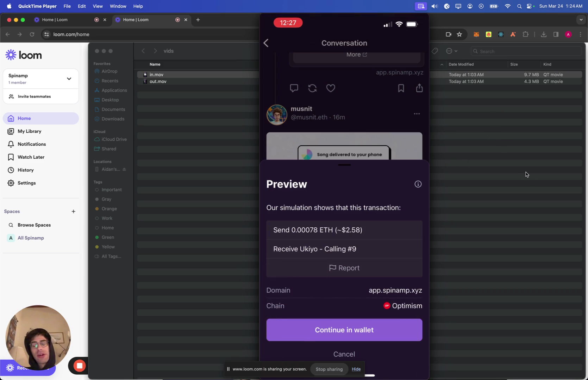Select Downloads in Finder sidebar
Screen dimensions: 588x380
[x=113, y=119]
